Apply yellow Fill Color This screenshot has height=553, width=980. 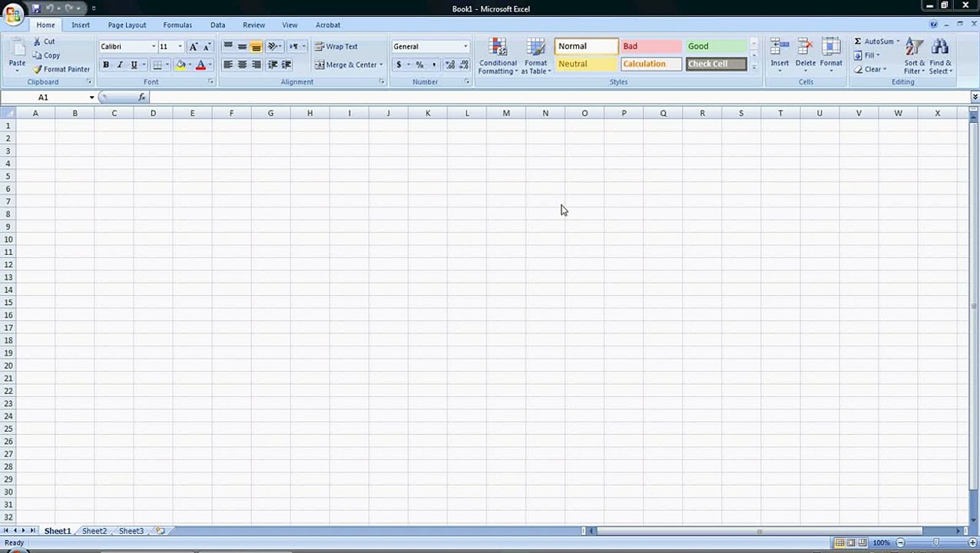[x=180, y=65]
